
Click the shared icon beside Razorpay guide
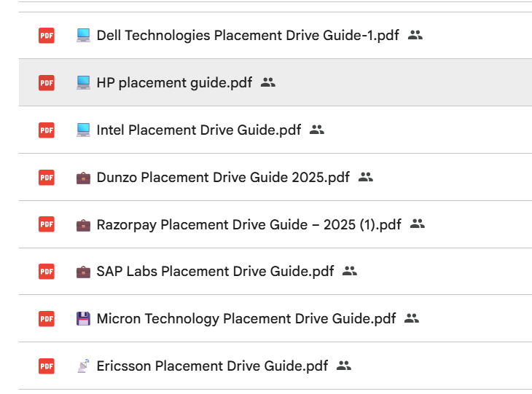417,224
